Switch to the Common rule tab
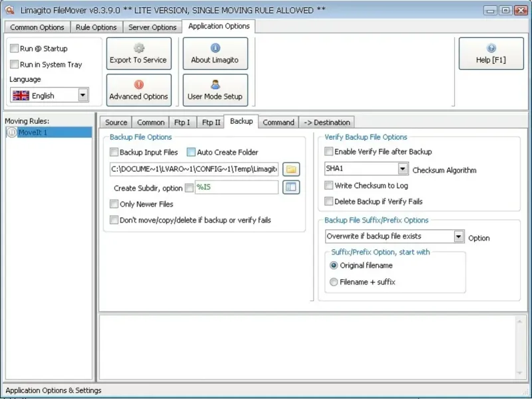 151,122
